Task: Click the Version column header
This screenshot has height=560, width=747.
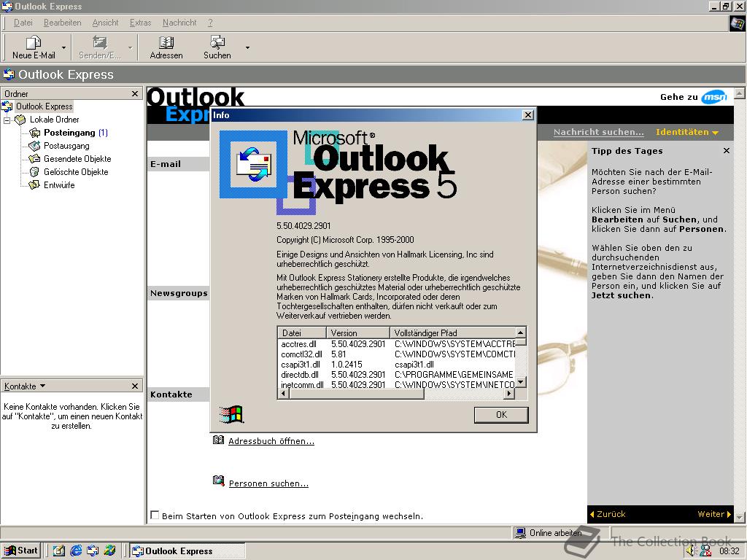Action: point(357,332)
